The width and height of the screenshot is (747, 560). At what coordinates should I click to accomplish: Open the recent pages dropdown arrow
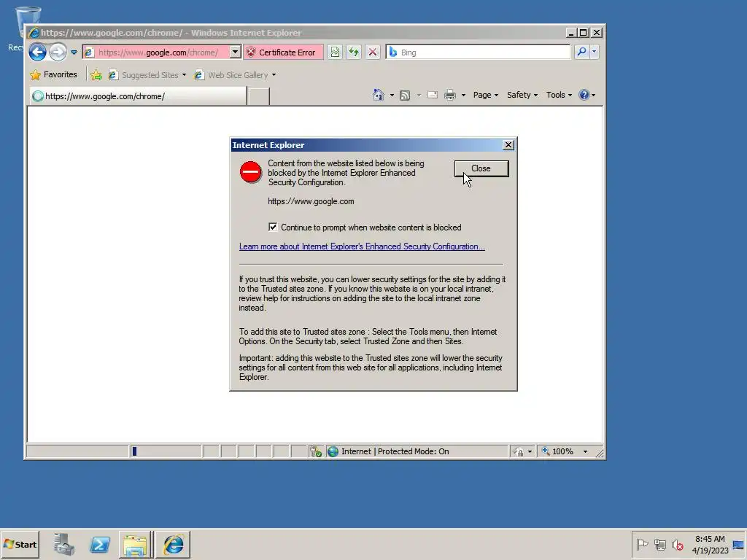(74, 52)
